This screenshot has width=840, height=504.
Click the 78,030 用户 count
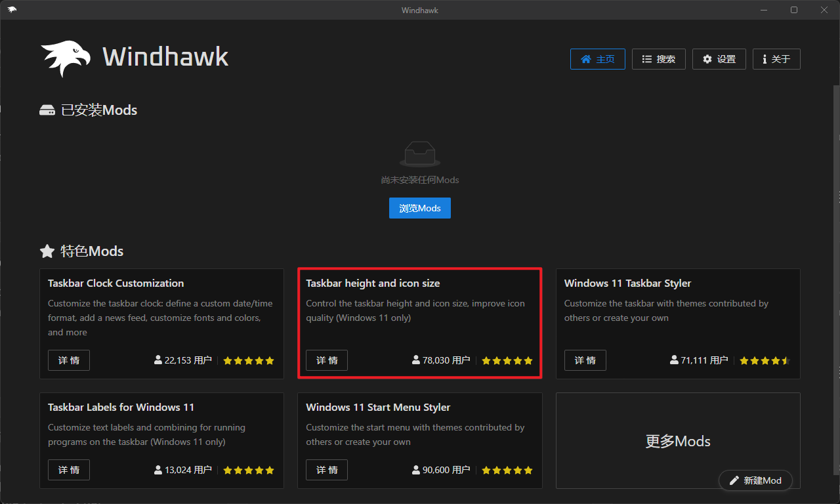[x=446, y=360]
